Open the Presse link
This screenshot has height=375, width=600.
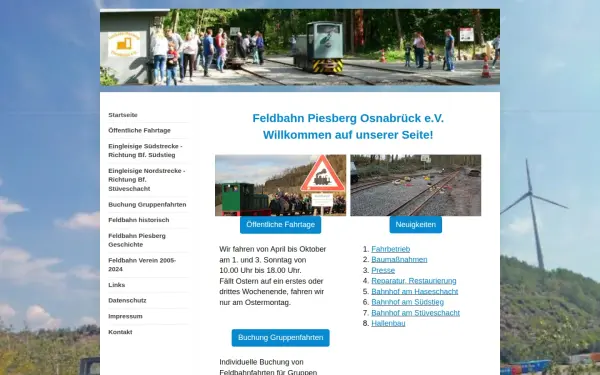tap(383, 270)
